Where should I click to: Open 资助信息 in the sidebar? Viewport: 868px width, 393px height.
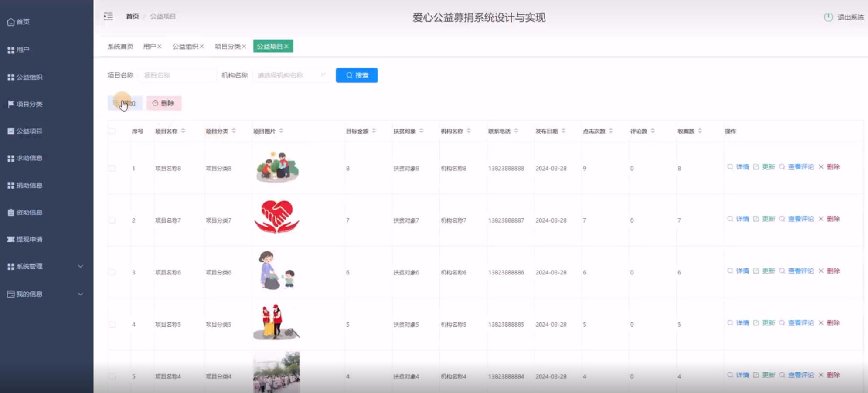25,213
